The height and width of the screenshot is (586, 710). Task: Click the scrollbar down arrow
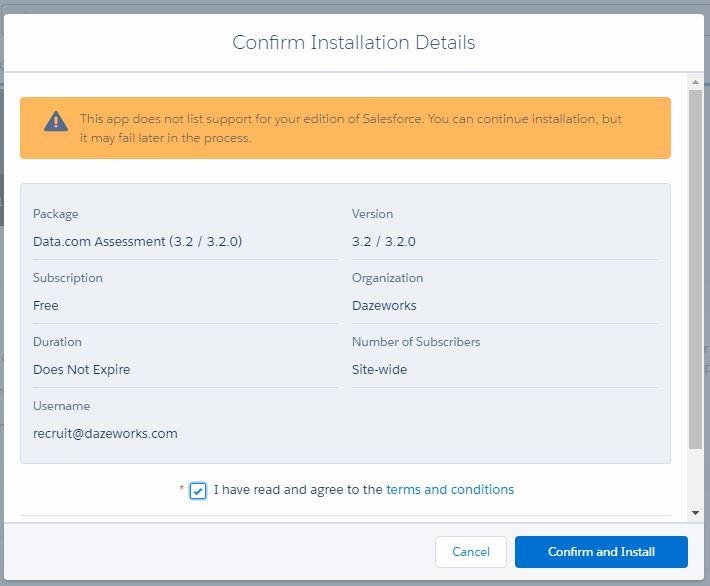[696, 513]
